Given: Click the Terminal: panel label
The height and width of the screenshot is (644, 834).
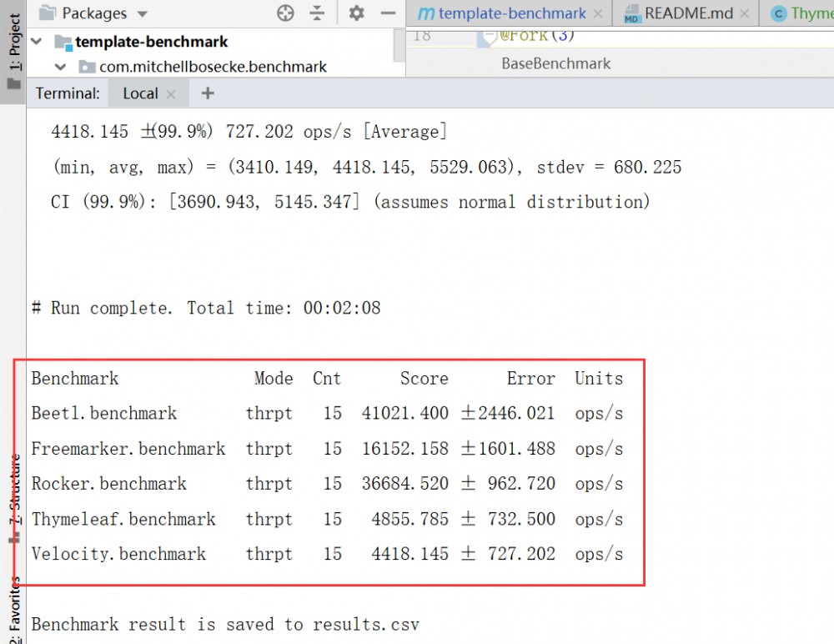Looking at the screenshot, I should pyautogui.click(x=68, y=93).
